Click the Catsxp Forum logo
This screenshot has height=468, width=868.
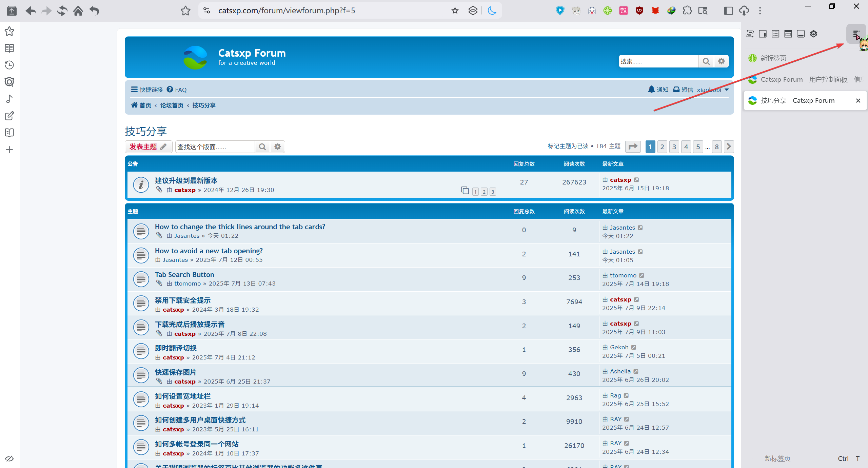pyautogui.click(x=195, y=57)
